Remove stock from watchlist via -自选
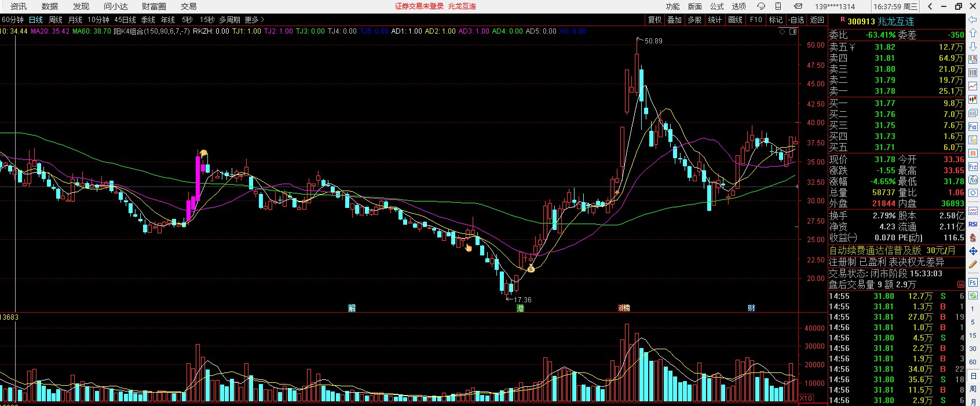The image size is (980, 406). [796, 20]
